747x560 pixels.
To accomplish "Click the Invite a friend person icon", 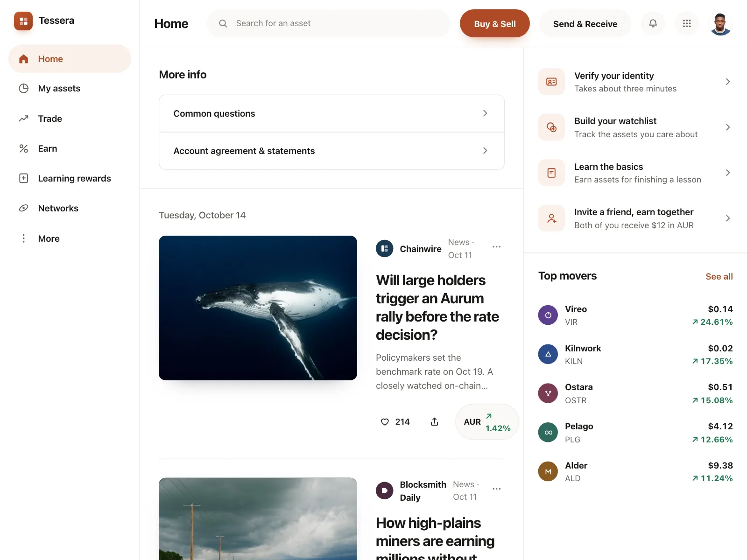I will pyautogui.click(x=551, y=218).
